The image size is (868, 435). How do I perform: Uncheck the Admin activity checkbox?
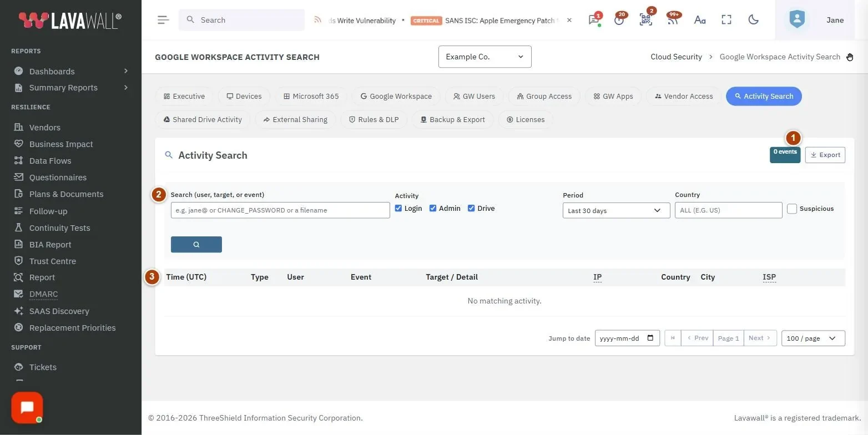point(433,208)
